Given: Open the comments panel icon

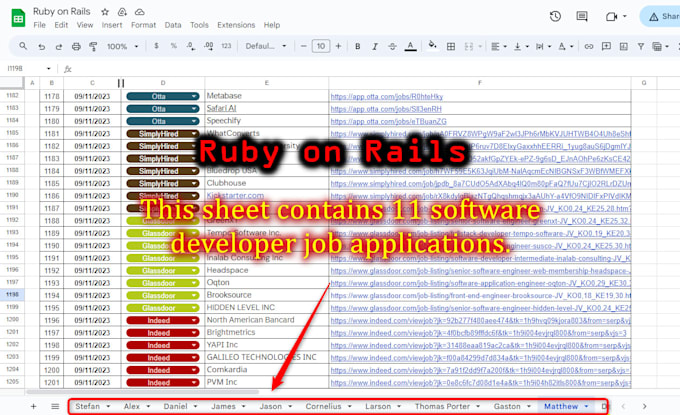Looking at the screenshot, I should point(582,16).
